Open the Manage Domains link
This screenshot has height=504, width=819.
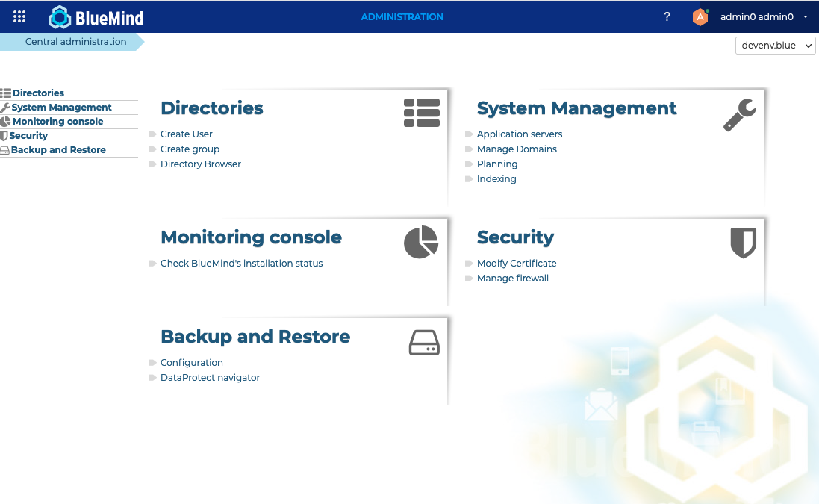coord(517,149)
